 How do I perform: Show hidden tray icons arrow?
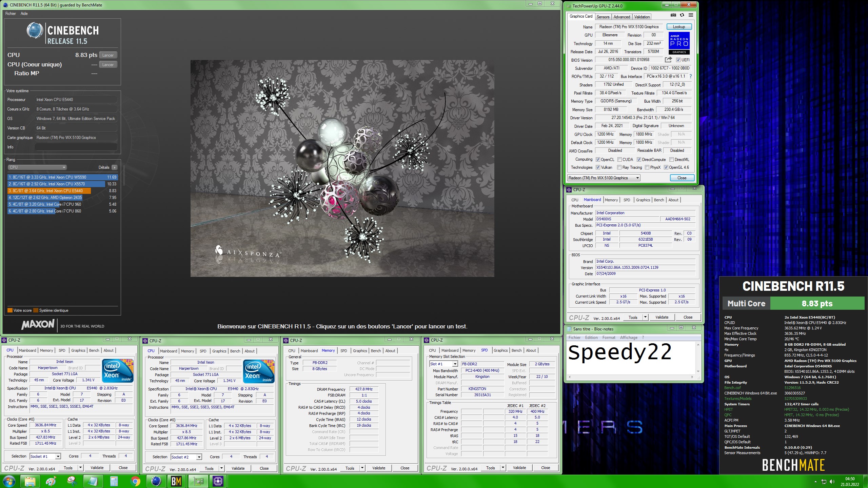(815, 482)
